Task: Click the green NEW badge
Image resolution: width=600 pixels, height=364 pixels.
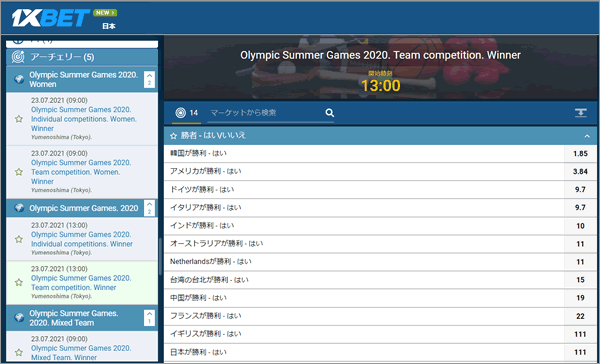Action: point(105,13)
